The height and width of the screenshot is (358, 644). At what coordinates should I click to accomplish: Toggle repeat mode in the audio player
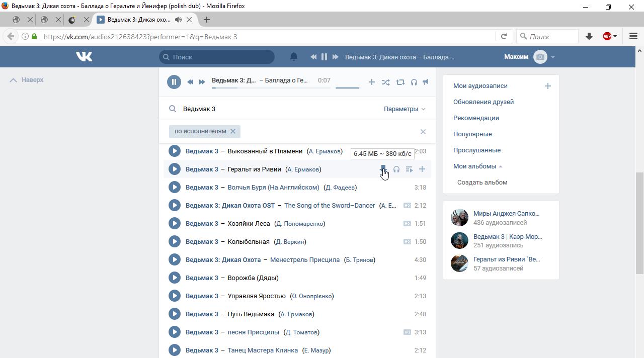[400, 82]
